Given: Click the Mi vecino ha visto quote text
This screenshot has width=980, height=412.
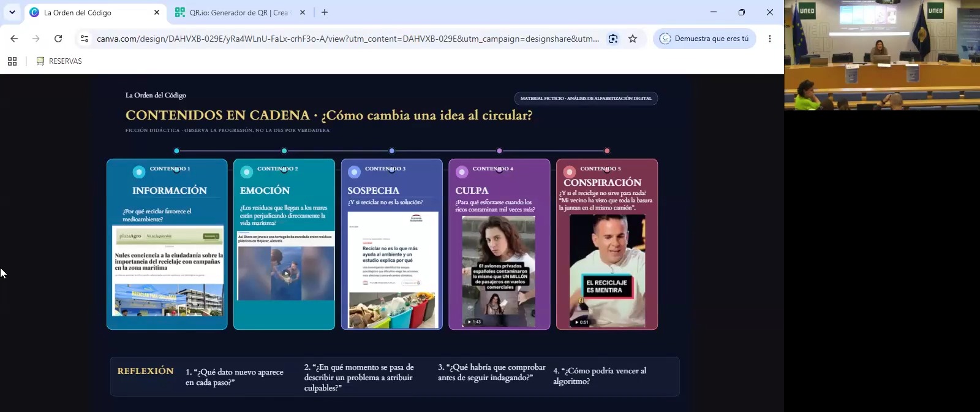Looking at the screenshot, I should 606,204.
